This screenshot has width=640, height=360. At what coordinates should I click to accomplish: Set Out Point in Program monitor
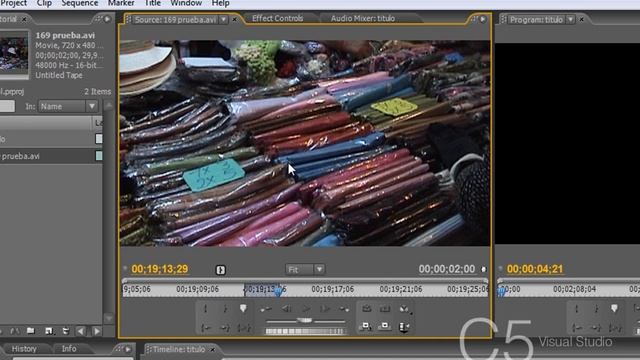click(596, 309)
